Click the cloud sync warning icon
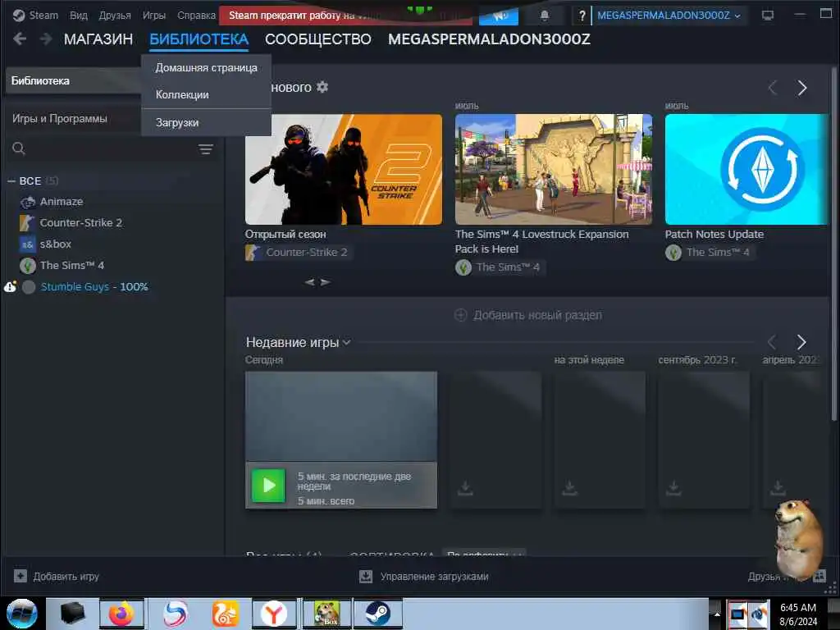840x630 pixels. [x=10, y=286]
